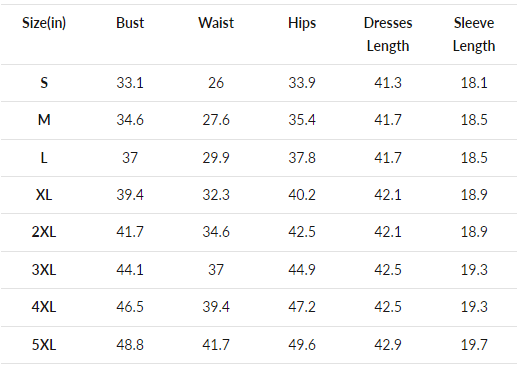Select the 46.5 bust value for 4XL
518x366 pixels.
point(130,307)
